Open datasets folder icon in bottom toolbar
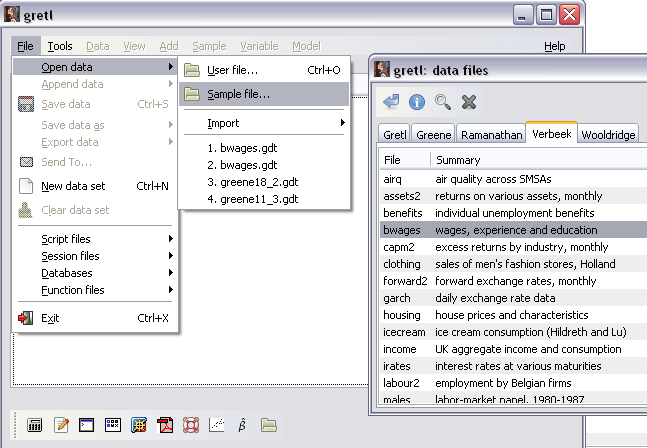This screenshot has height=448, width=647. coord(269,425)
